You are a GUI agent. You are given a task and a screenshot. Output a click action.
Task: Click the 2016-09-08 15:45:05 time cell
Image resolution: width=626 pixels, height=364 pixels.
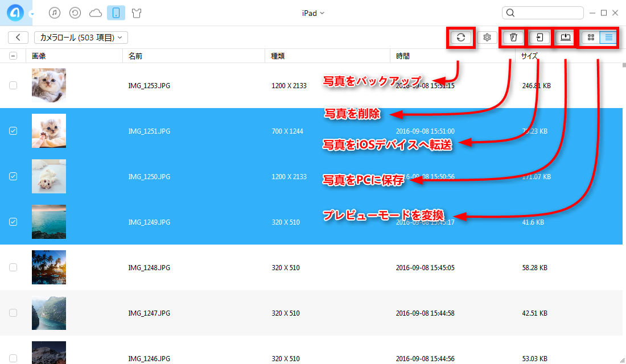(x=425, y=268)
